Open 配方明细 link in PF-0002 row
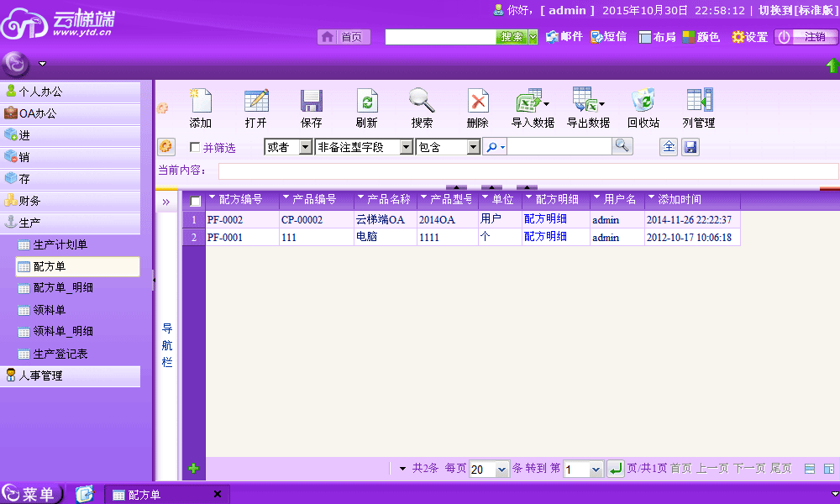 (545, 218)
